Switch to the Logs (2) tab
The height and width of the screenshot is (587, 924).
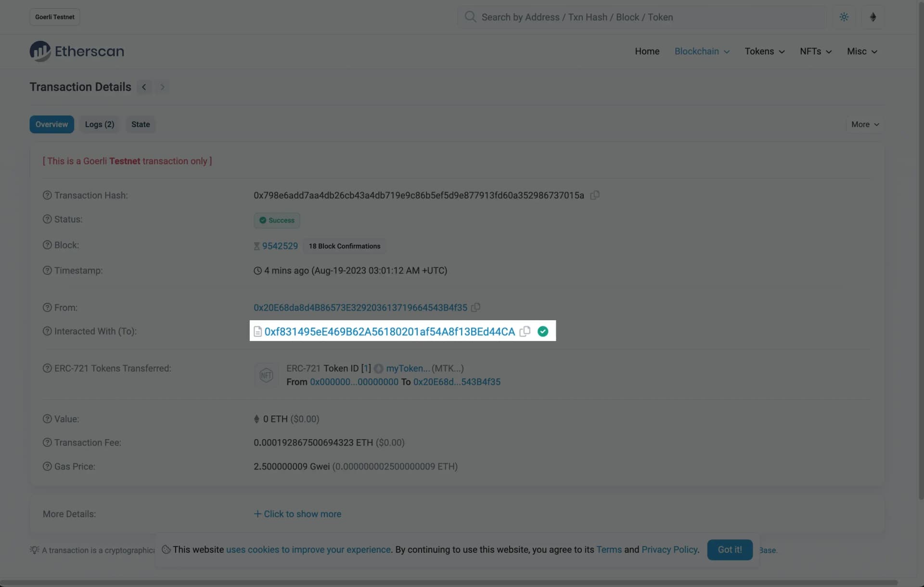pos(100,124)
